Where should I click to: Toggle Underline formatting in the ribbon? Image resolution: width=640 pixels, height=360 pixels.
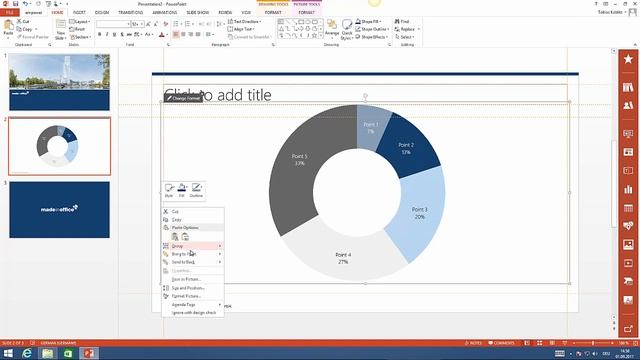(114, 35)
